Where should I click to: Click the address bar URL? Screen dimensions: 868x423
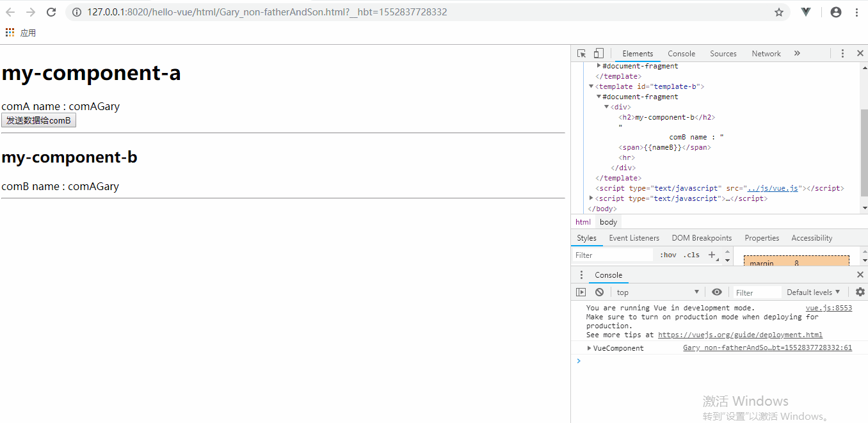pyautogui.click(x=267, y=12)
